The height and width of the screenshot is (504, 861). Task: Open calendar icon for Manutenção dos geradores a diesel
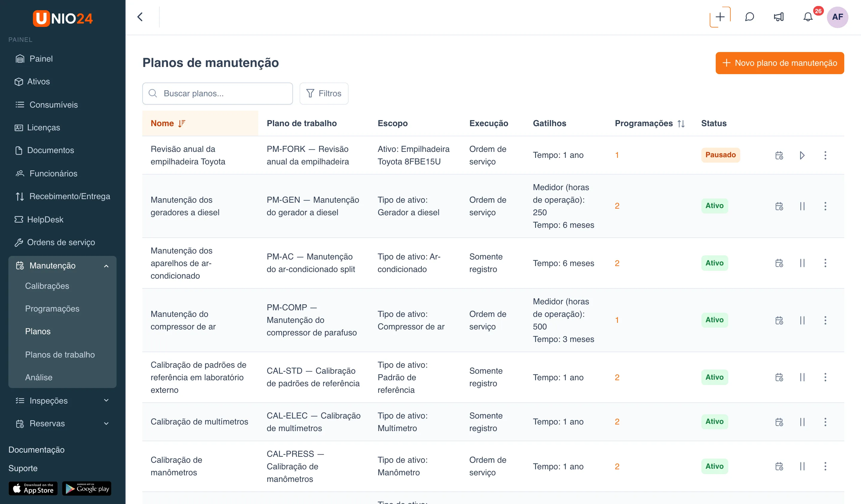[779, 206]
